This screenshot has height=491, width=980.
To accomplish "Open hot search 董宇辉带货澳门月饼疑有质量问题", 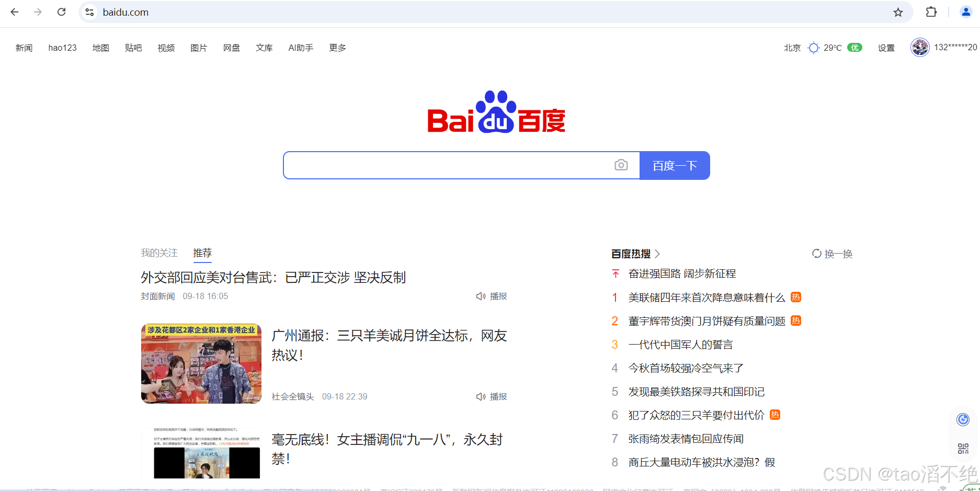I will point(706,321).
